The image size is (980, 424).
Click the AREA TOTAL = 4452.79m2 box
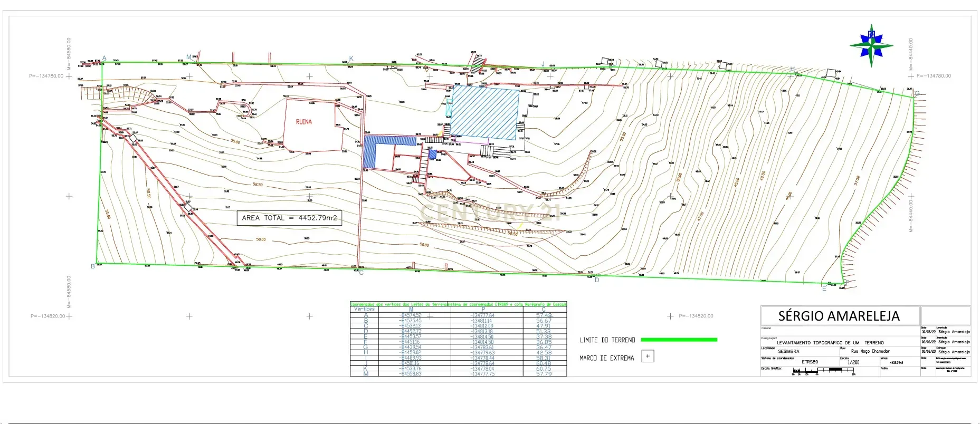click(x=289, y=218)
